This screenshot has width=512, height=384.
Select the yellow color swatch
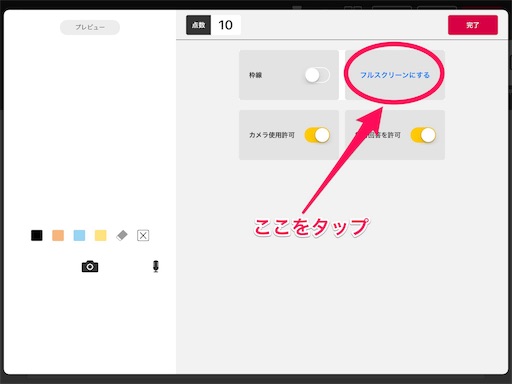tap(101, 235)
